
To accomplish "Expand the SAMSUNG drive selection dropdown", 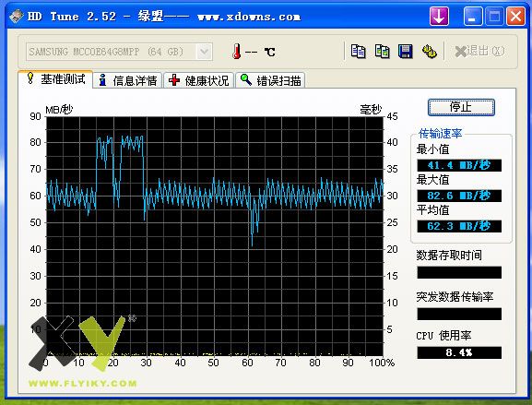I will (204, 52).
